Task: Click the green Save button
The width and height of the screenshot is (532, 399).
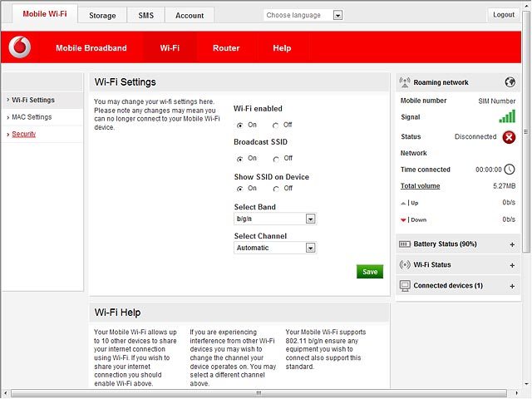Action: (x=370, y=272)
